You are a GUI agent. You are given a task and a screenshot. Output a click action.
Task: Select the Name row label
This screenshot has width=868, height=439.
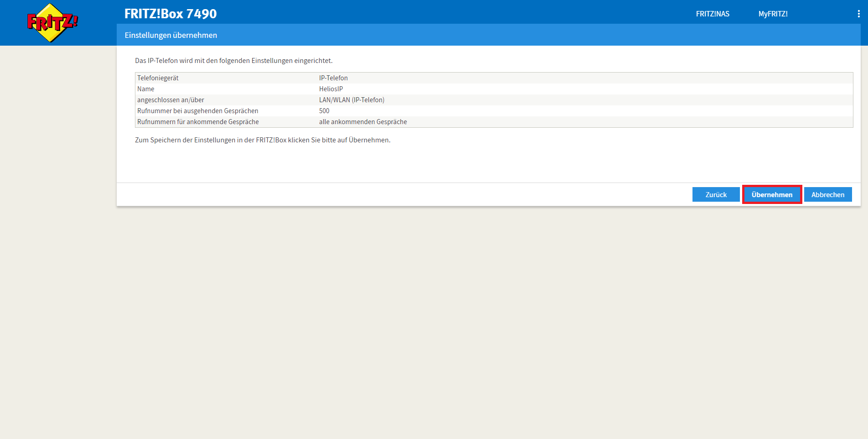pyautogui.click(x=146, y=89)
